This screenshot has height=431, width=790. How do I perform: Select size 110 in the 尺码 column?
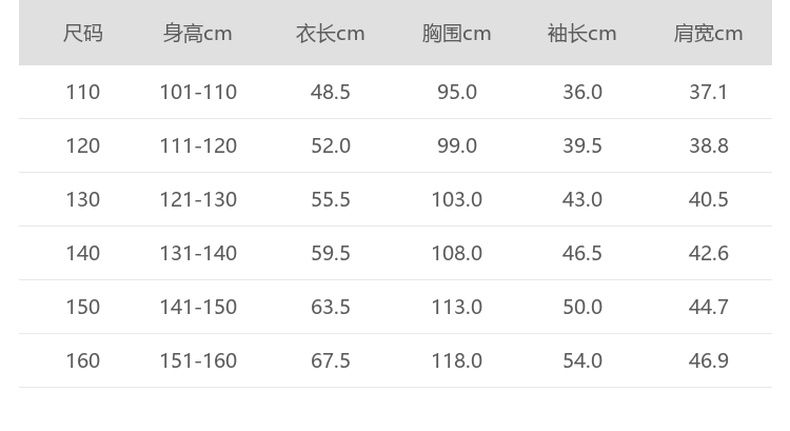[x=83, y=92]
